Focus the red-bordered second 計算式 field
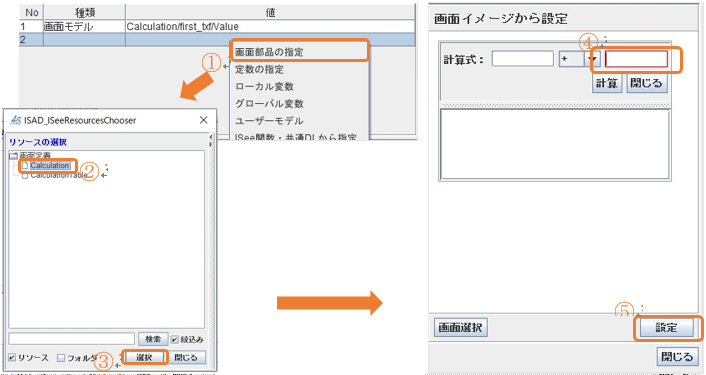The height and width of the screenshot is (375, 706). (636, 59)
